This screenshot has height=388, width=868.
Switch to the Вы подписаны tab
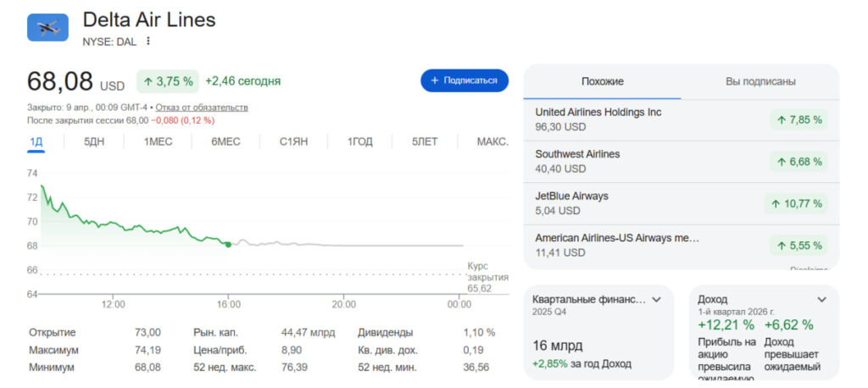coord(759,81)
